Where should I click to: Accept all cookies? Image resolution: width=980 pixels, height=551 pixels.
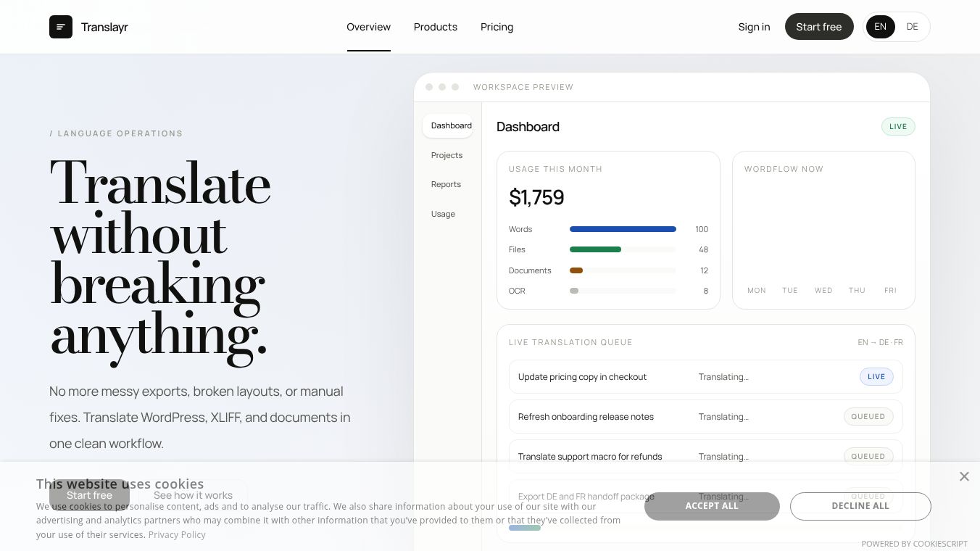click(712, 506)
